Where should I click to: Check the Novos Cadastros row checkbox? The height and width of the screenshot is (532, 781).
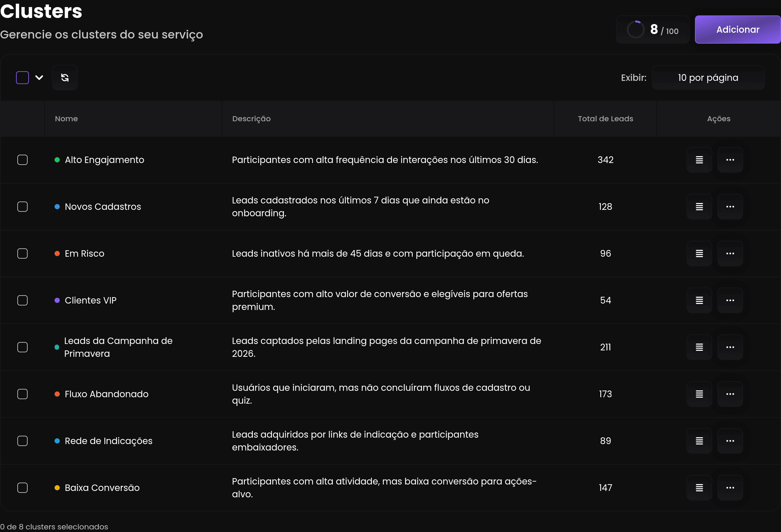[22, 207]
